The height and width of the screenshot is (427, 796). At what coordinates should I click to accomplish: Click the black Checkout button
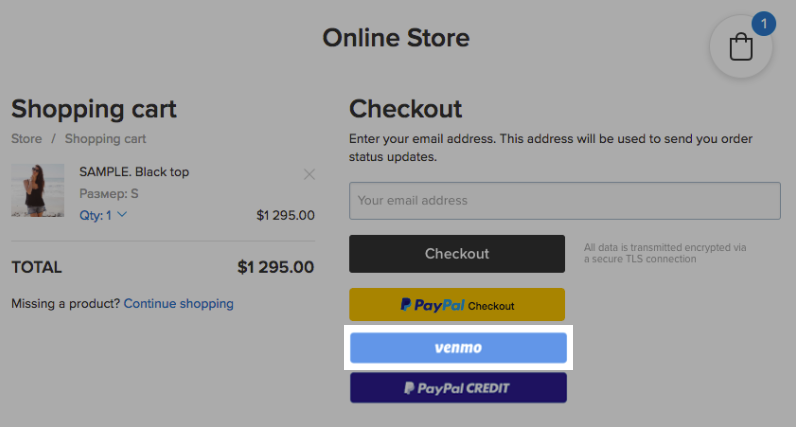point(457,254)
